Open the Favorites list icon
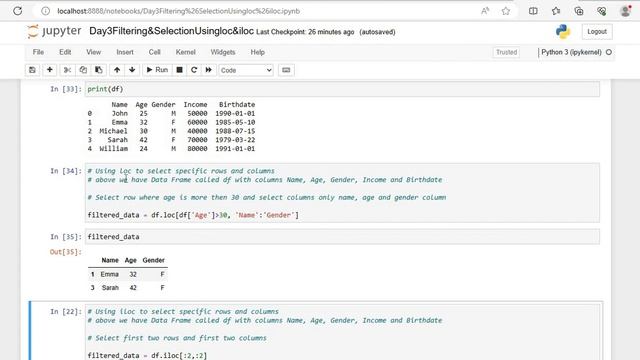 coord(556,11)
